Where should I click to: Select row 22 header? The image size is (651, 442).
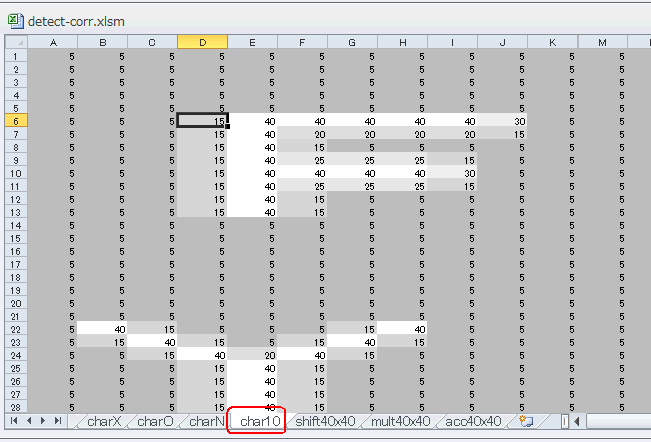[16, 329]
